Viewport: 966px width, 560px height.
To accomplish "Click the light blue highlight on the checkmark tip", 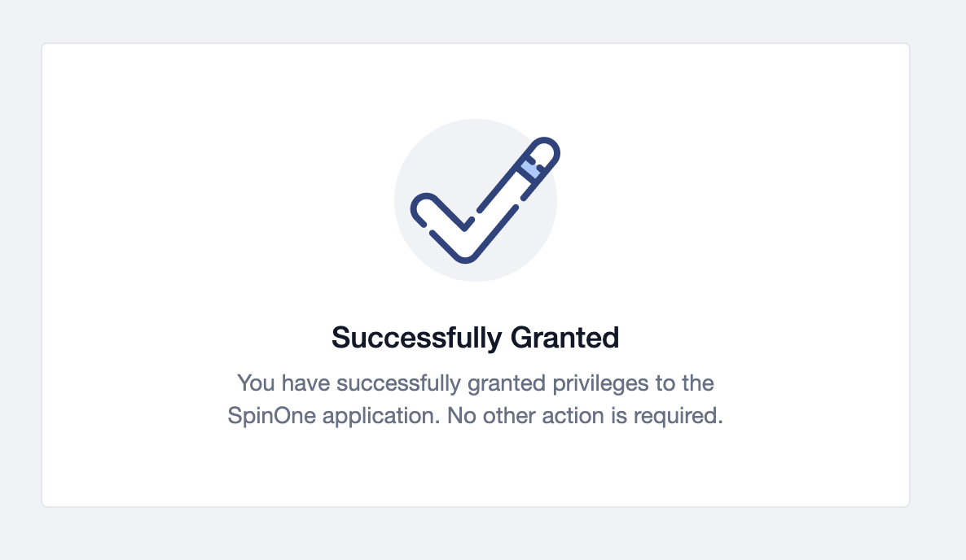I will click(530, 169).
